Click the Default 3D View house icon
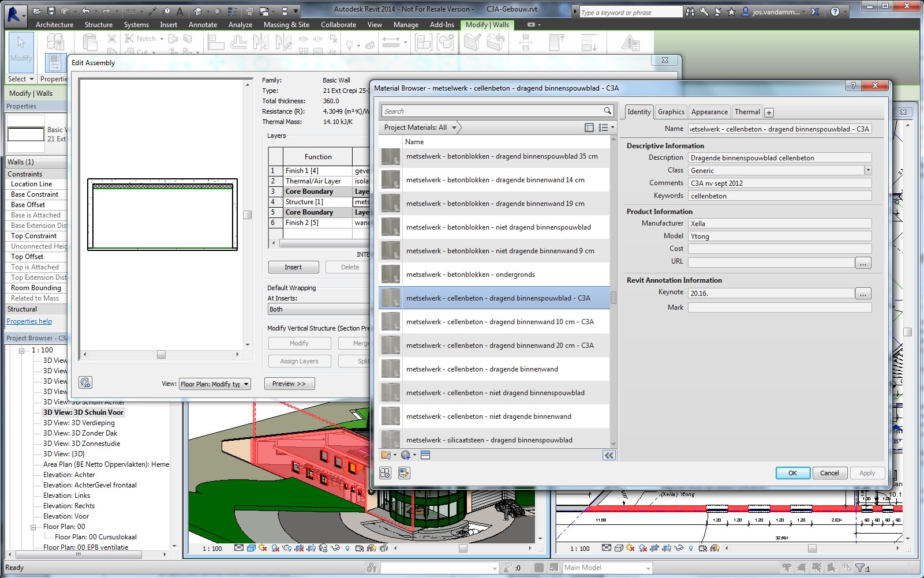The height and width of the screenshot is (578, 924). [x=198, y=11]
